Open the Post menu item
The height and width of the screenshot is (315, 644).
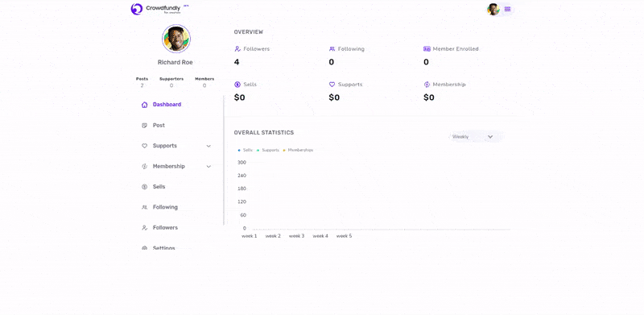159,126
